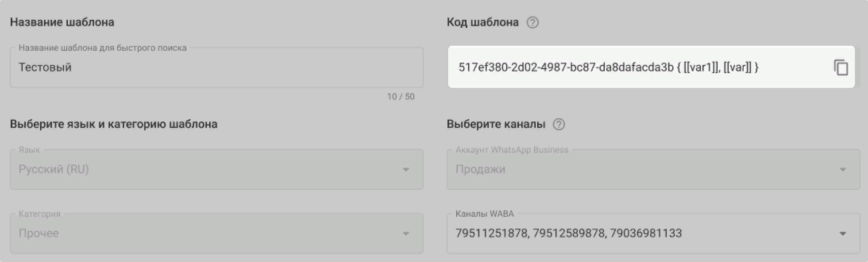
Task: Expand the Каналы WABA dropdown arrow
Action: click(x=842, y=233)
